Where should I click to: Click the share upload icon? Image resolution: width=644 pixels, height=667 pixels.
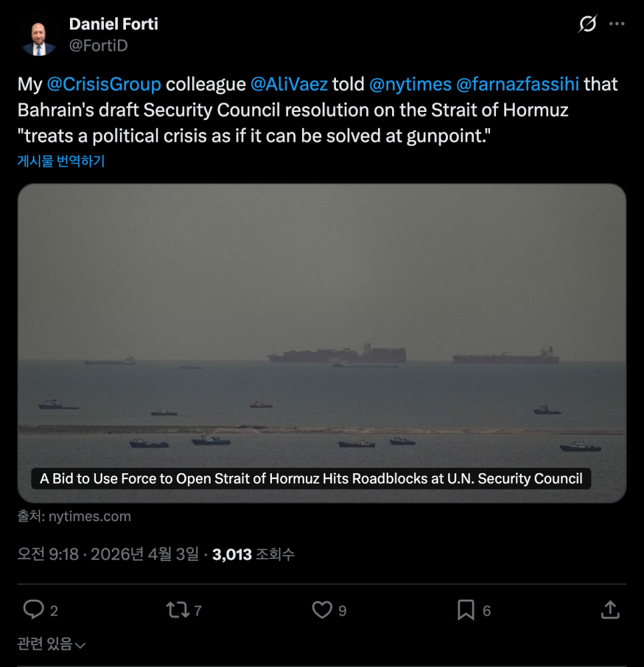(x=610, y=610)
